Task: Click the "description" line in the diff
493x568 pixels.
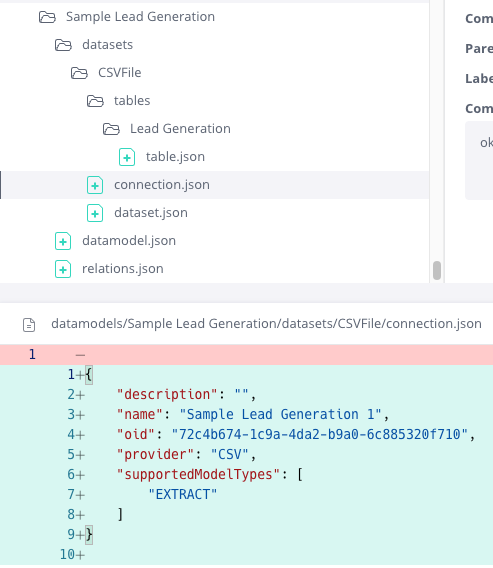Action: [246, 394]
